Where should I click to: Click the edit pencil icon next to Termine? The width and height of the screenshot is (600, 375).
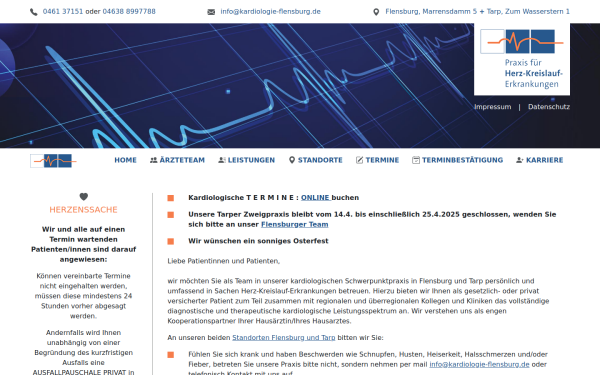359,160
